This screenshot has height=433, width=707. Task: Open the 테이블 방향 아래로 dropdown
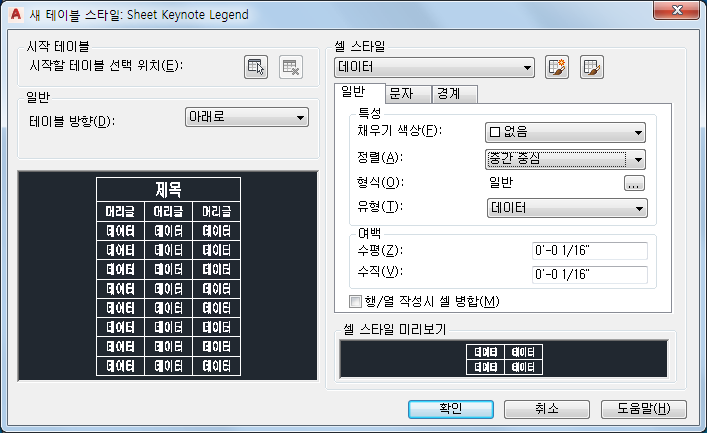247,117
